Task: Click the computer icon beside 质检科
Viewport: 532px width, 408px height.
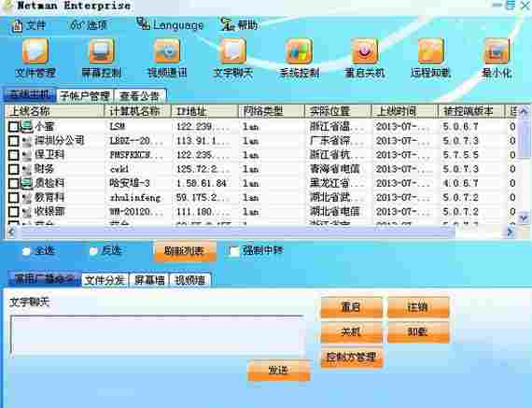Action: pyautogui.click(x=26, y=183)
